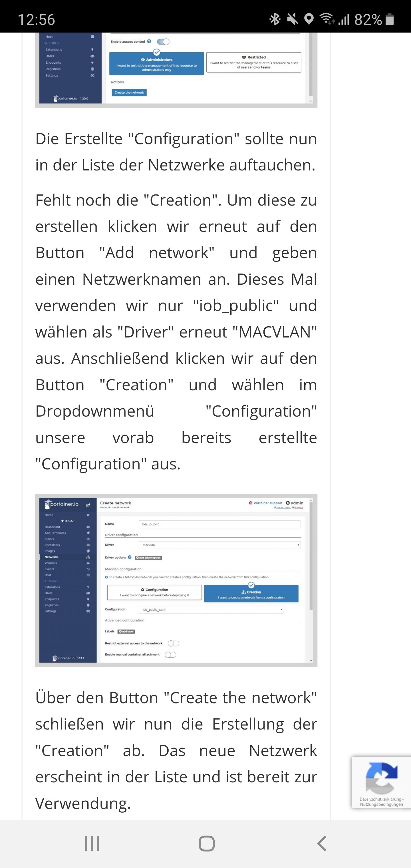Click the scrollbar in the Create network screenshot

tap(311, 556)
